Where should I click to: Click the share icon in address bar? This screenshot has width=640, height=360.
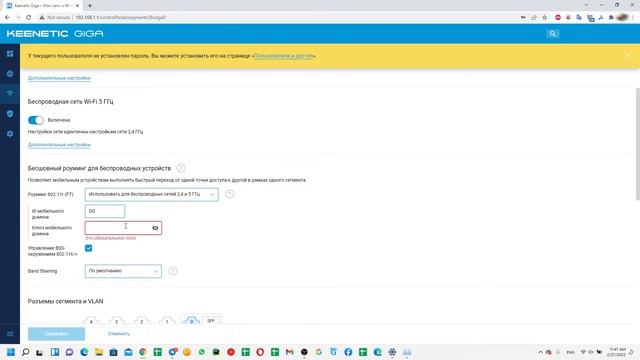[534, 18]
